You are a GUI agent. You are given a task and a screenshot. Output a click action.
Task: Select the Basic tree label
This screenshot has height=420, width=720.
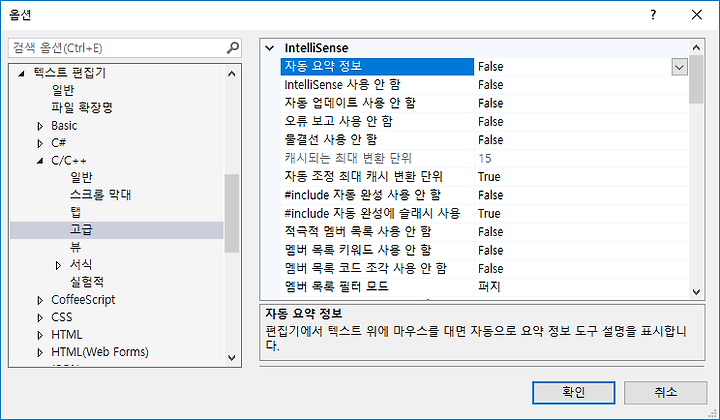64,125
